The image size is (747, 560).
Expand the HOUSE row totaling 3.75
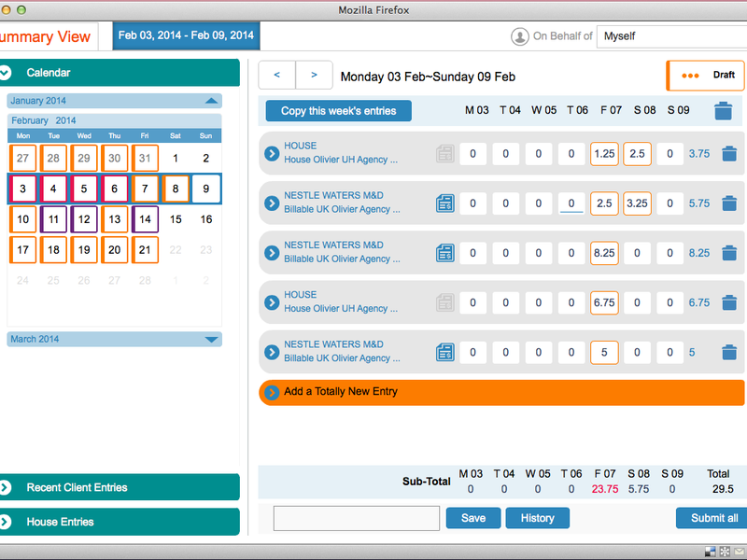[x=272, y=154]
